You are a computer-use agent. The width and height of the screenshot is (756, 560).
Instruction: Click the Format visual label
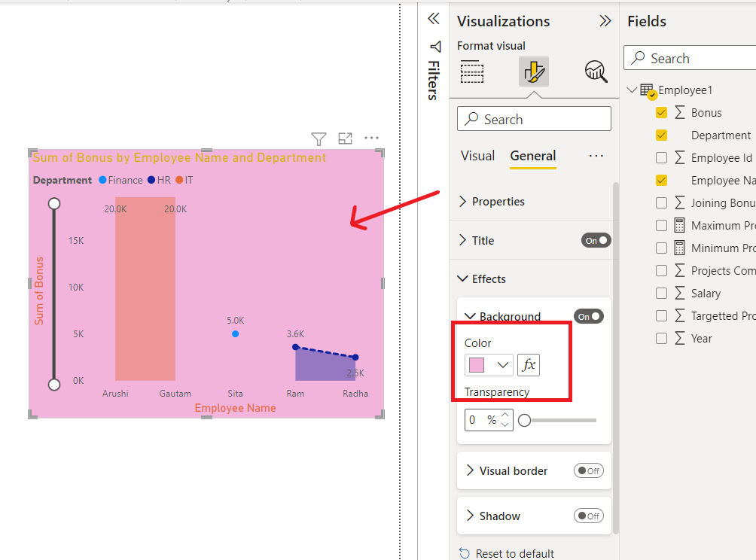491,46
